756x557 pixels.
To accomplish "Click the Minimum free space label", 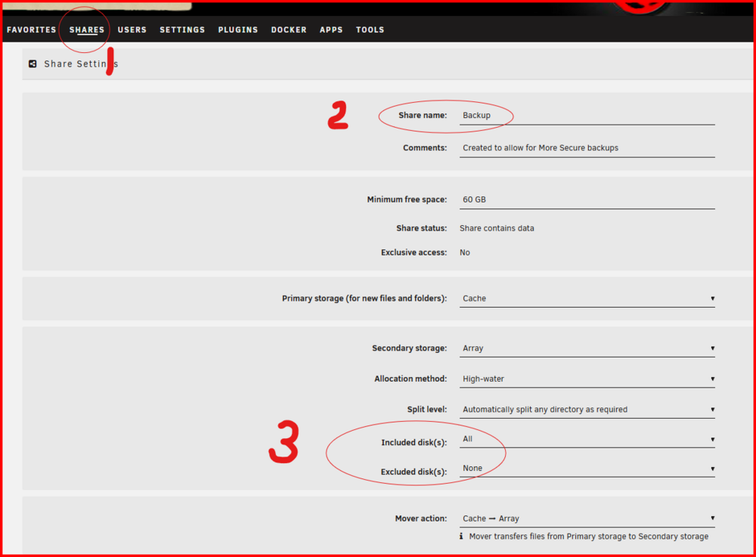I will pyautogui.click(x=407, y=200).
